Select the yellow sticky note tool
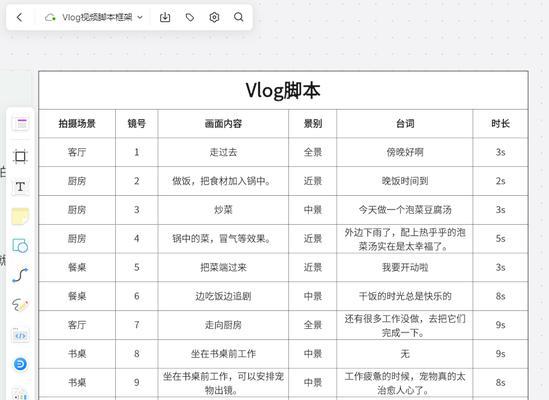The height and width of the screenshot is (400, 549). (x=20, y=216)
